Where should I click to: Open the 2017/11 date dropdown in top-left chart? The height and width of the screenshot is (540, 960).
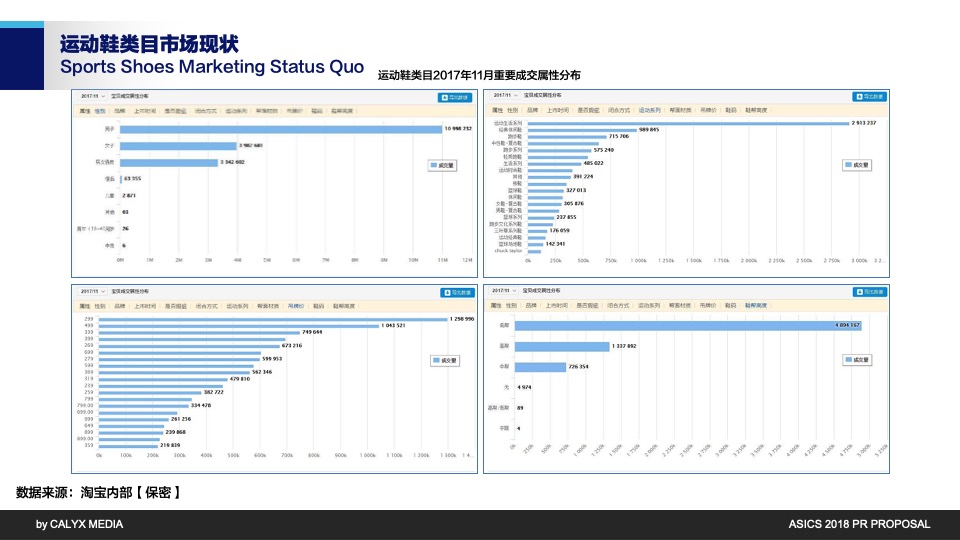pyautogui.click(x=90, y=97)
